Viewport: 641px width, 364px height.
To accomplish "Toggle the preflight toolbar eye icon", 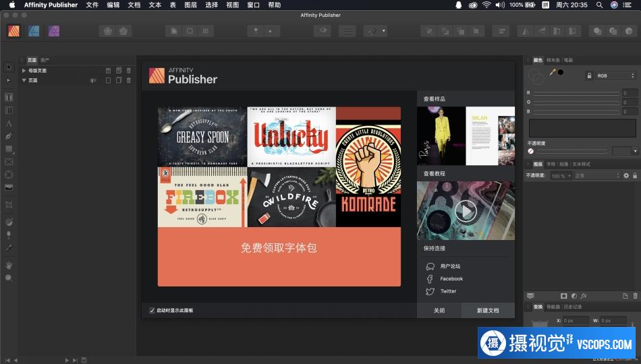I will point(323,31).
